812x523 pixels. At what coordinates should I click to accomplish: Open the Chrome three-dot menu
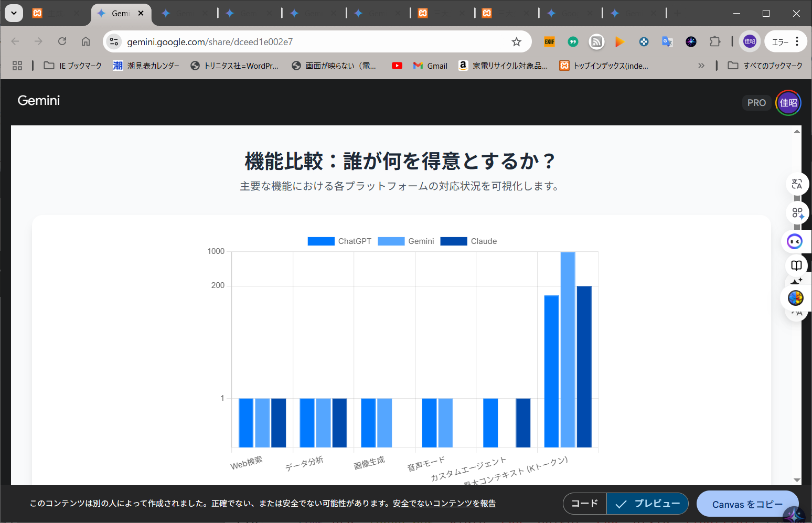tap(797, 41)
